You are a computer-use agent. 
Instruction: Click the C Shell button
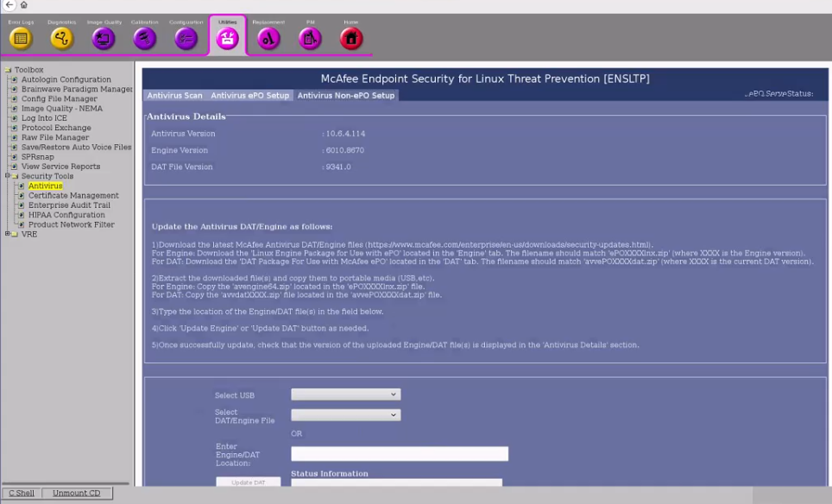click(22, 494)
